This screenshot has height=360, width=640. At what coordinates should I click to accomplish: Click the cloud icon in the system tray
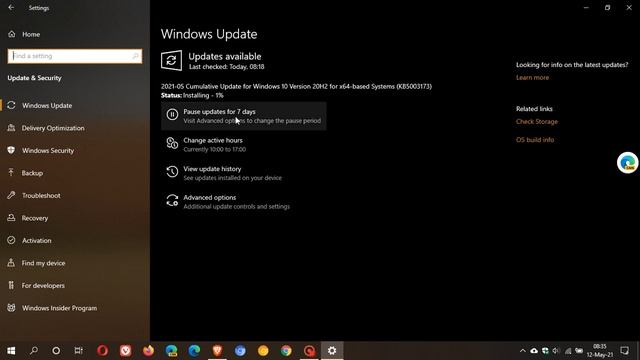534,350
